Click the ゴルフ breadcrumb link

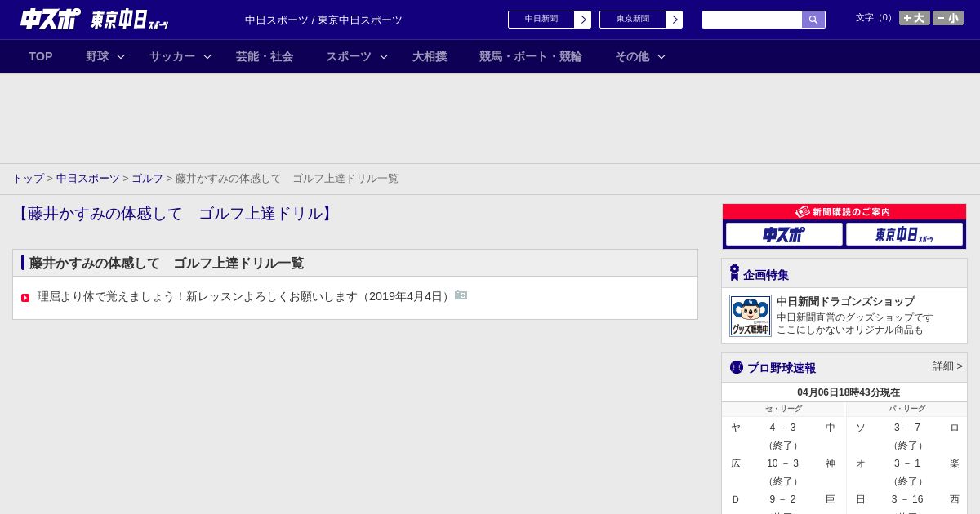click(x=148, y=179)
